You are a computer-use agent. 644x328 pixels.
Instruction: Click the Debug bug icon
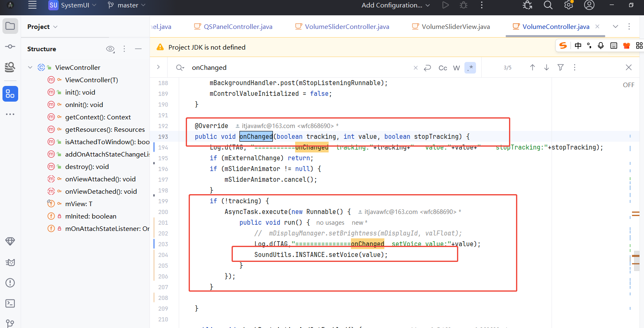pos(464,5)
